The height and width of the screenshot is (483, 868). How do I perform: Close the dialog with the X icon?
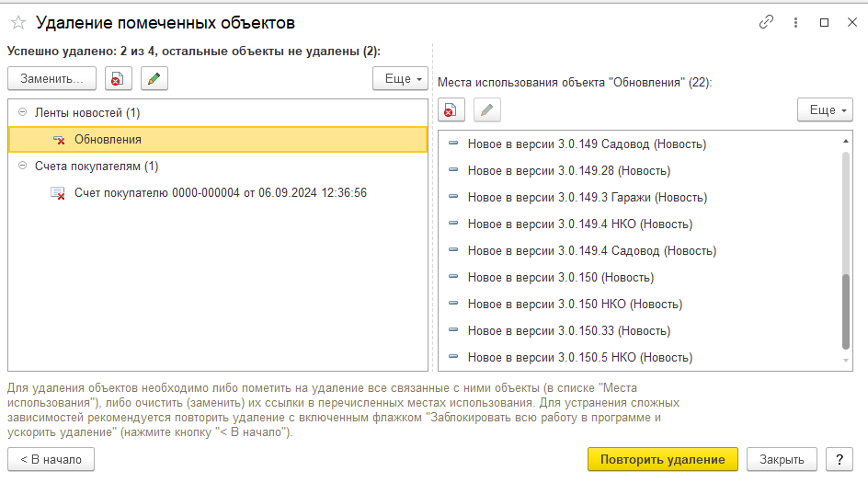852,22
